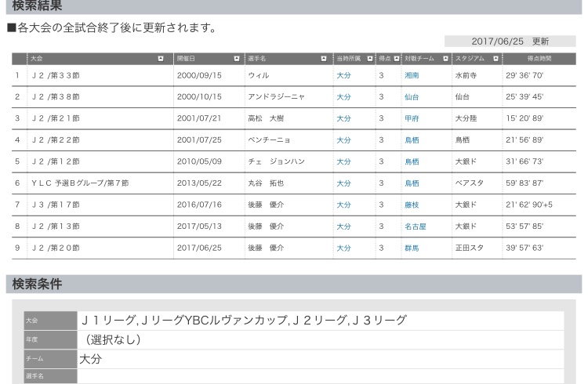The width and height of the screenshot is (588, 384).
Task: Click sort icon in 得点 header
Action: coord(396,59)
